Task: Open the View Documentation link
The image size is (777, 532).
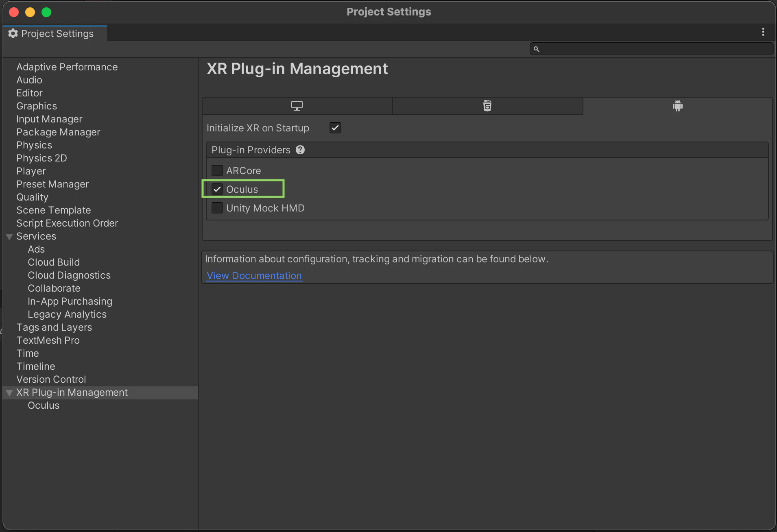Action: click(x=254, y=275)
